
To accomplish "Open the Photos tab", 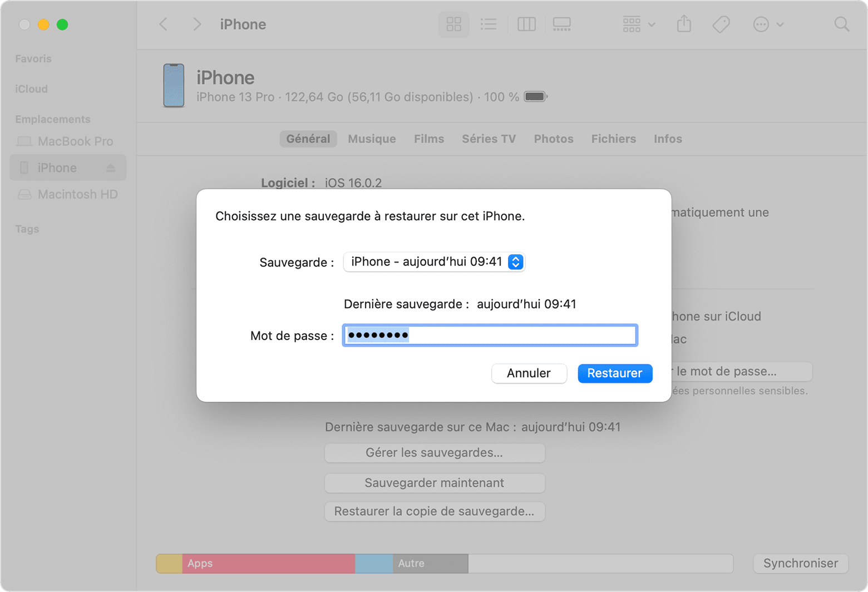I will point(553,139).
